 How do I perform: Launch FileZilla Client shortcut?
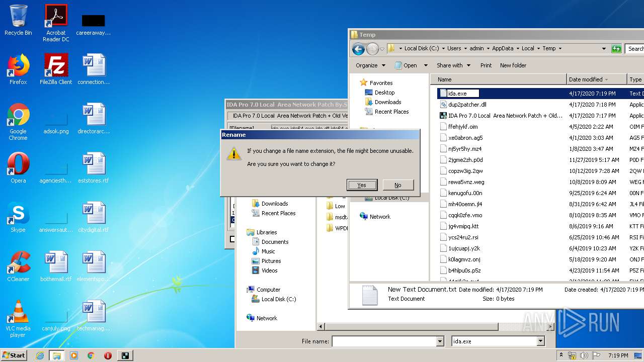coord(56,69)
